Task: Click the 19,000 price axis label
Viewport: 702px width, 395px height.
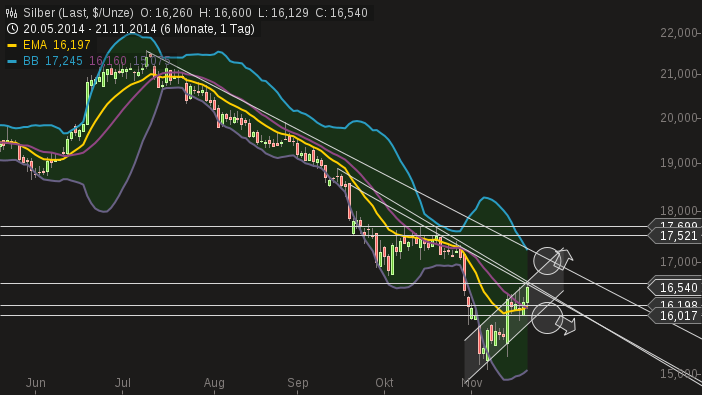Action: [x=679, y=163]
